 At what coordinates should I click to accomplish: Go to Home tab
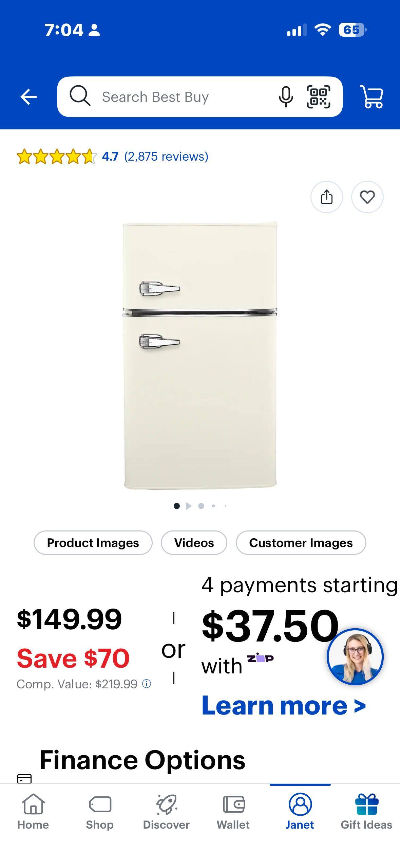pos(33,812)
